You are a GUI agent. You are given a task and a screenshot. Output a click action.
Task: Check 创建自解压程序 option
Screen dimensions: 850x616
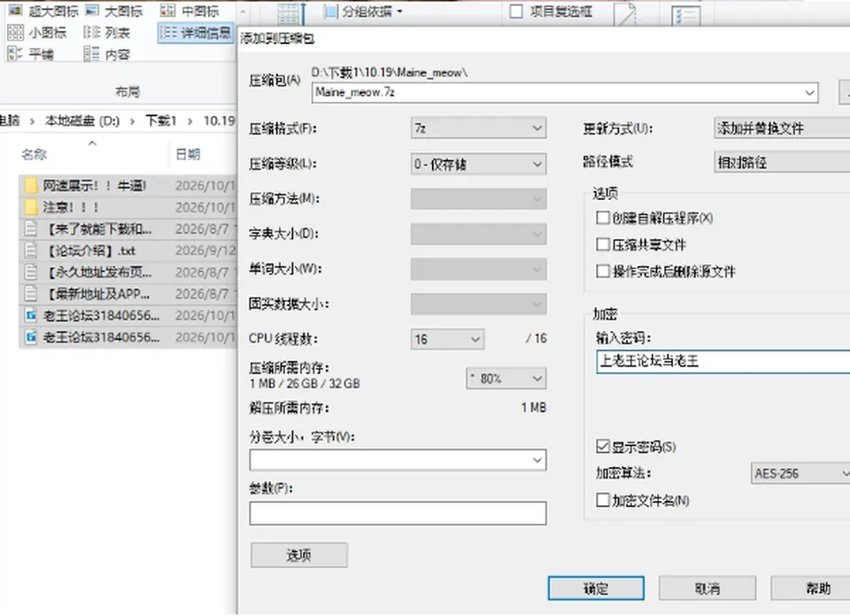[x=603, y=218]
